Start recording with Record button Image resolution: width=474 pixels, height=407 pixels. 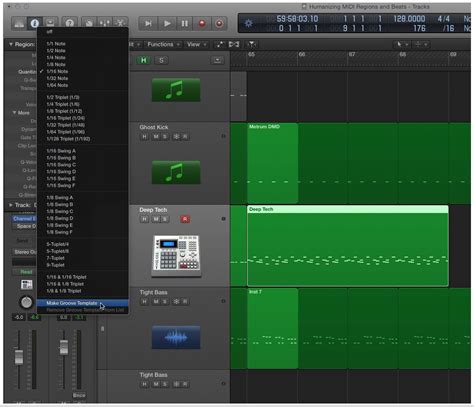(202, 24)
